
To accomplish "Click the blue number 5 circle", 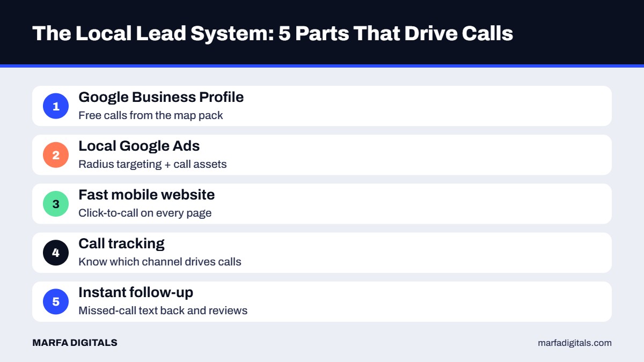I will click(56, 301).
